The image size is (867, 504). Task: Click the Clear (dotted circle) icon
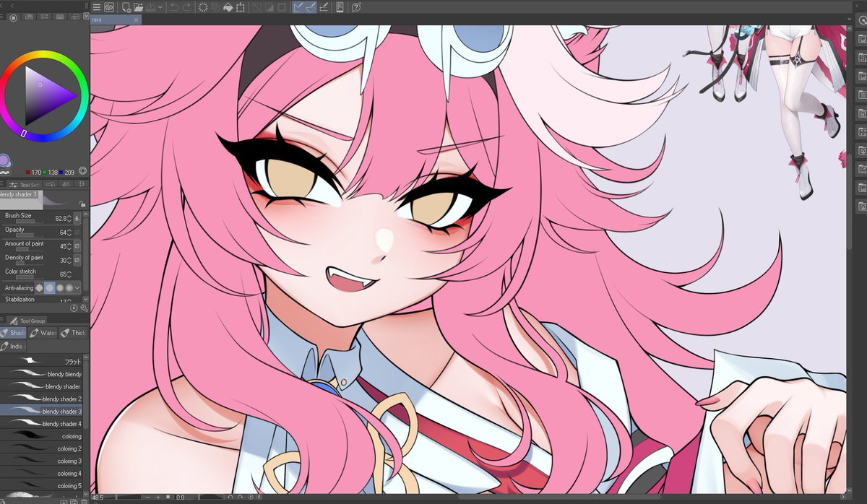203,7
